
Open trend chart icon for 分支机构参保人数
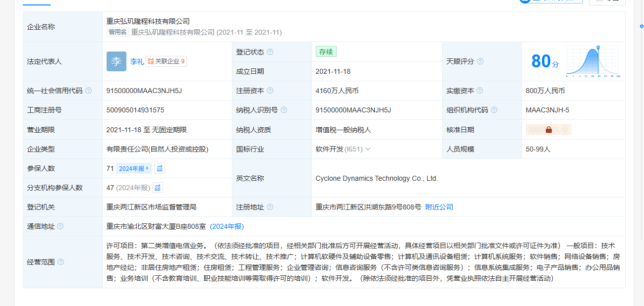click(x=158, y=188)
